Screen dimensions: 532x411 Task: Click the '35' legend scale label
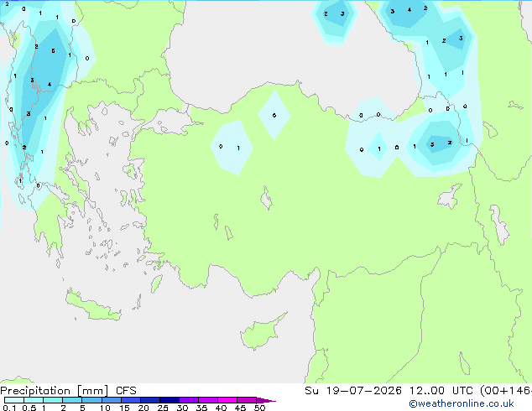(x=201, y=408)
